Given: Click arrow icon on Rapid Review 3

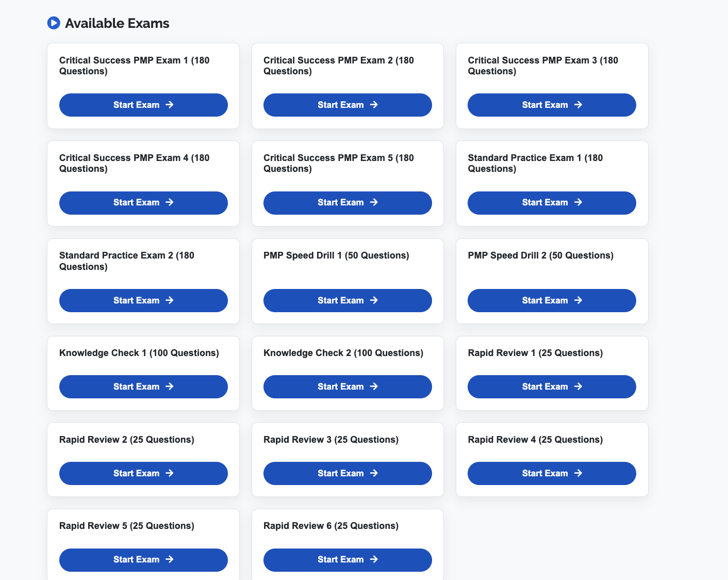Looking at the screenshot, I should [x=374, y=473].
